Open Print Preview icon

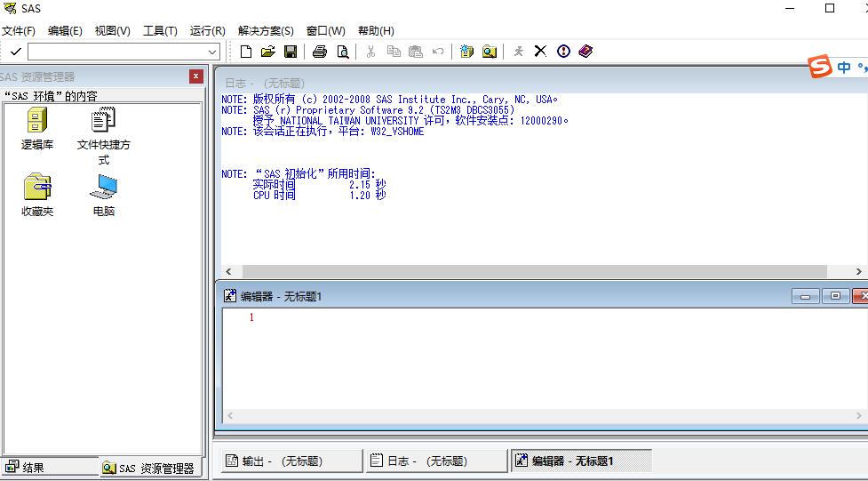[343, 52]
